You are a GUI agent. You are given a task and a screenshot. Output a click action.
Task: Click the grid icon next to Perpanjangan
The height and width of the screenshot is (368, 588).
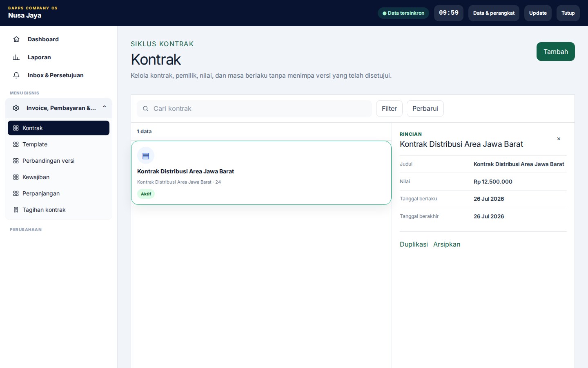16,193
